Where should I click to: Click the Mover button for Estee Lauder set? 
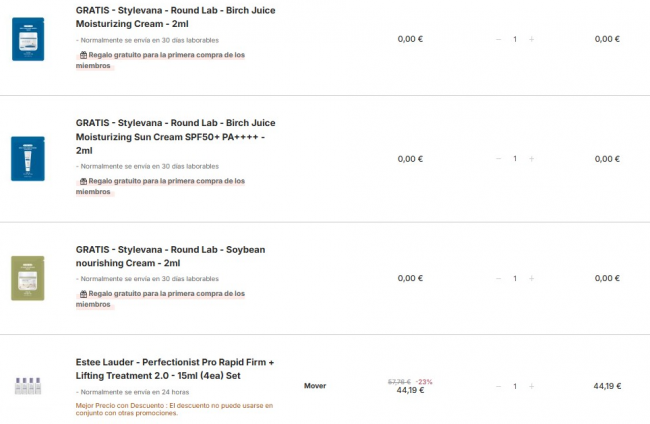315,385
